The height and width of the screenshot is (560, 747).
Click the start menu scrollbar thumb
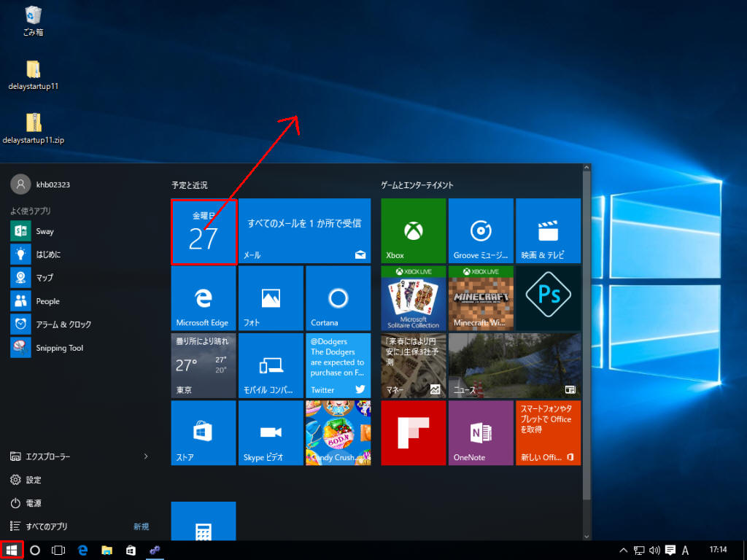tap(587, 335)
